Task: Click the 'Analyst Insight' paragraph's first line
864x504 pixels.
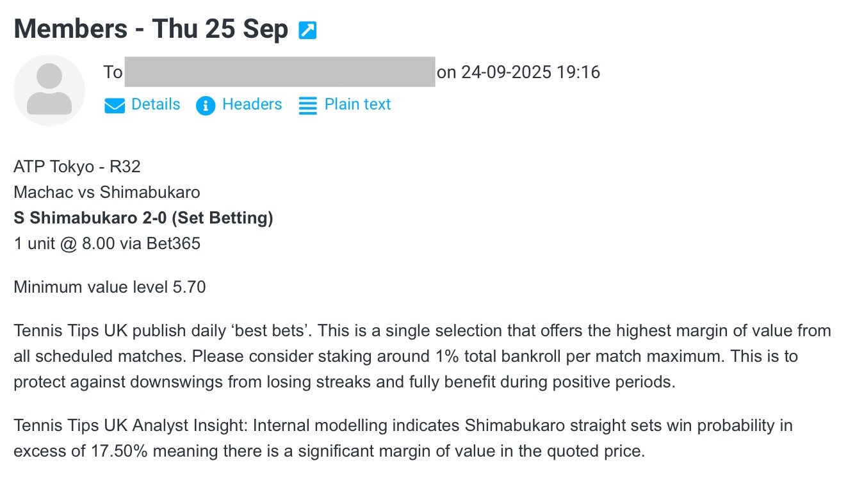Action: pos(402,426)
